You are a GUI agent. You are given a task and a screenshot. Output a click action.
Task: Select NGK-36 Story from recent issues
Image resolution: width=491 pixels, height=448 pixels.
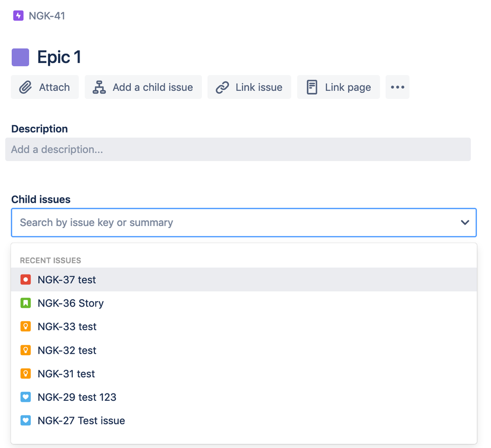point(244,303)
